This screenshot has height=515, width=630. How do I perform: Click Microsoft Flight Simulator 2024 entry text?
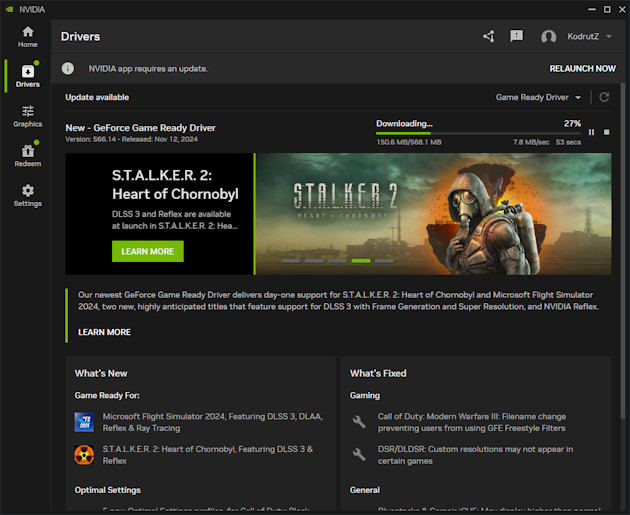point(213,422)
